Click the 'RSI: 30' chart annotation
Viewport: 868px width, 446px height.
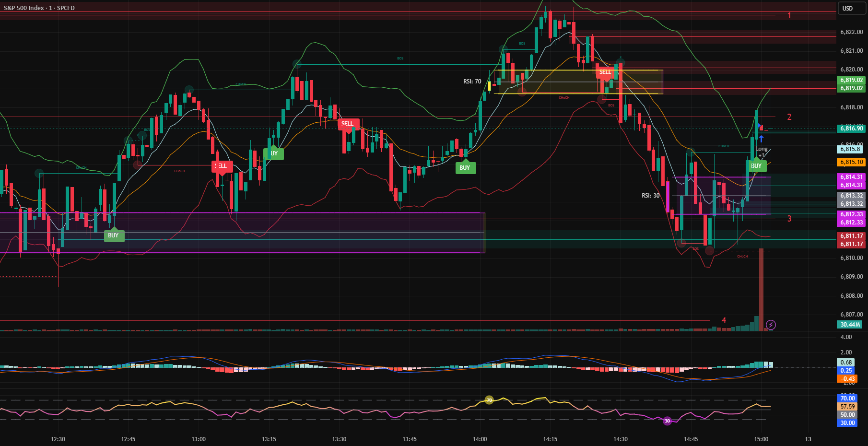(x=651, y=196)
